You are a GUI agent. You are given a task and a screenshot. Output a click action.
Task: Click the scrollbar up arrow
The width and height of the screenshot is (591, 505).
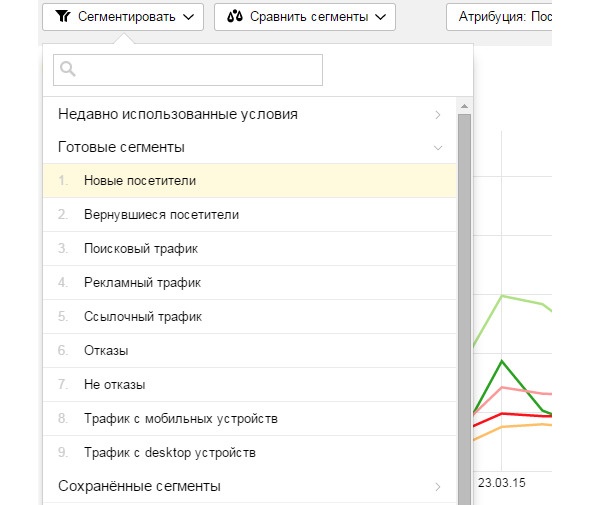click(x=464, y=107)
